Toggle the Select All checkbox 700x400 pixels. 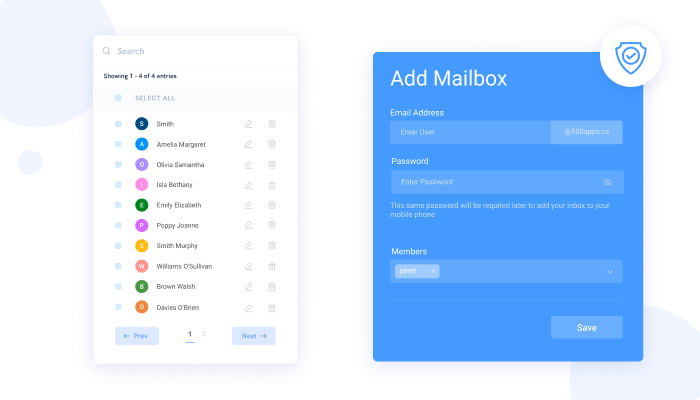click(x=118, y=98)
